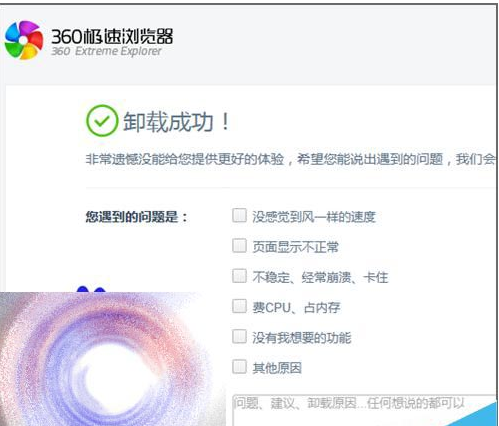The image size is (499, 426).
Task: Click the 360 Extreme Explorer pinwheel logo
Action: pos(24,40)
